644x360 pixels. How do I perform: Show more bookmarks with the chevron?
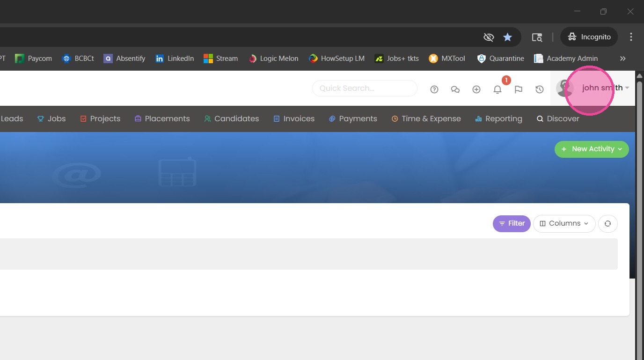click(x=622, y=59)
